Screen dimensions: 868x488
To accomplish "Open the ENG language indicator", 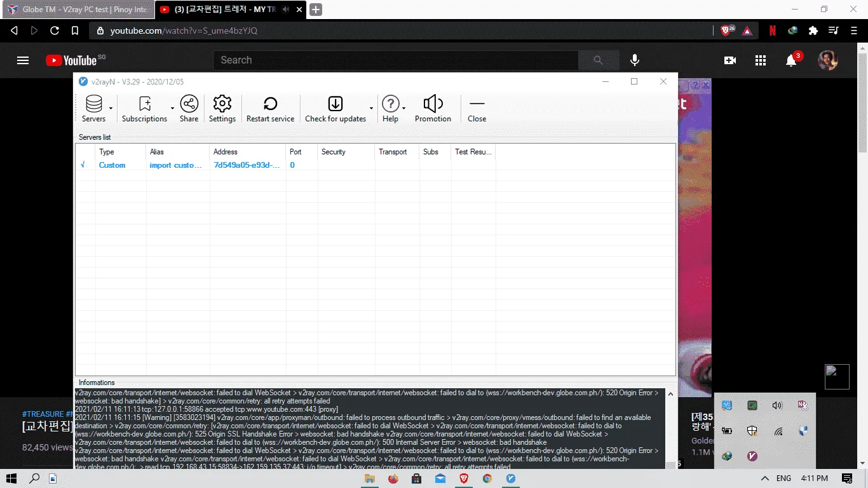I will tap(784, 478).
